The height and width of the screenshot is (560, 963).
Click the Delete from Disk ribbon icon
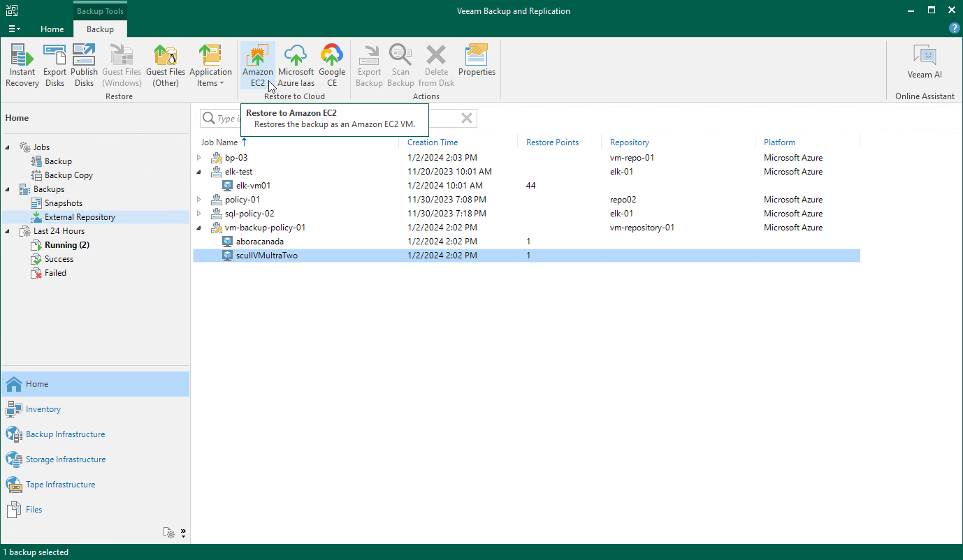[x=436, y=66]
